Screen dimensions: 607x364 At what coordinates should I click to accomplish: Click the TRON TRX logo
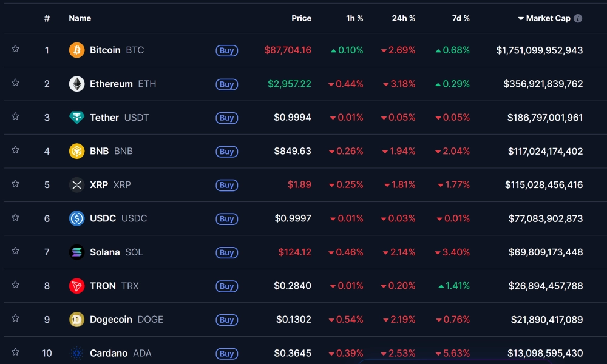pyautogui.click(x=76, y=286)
